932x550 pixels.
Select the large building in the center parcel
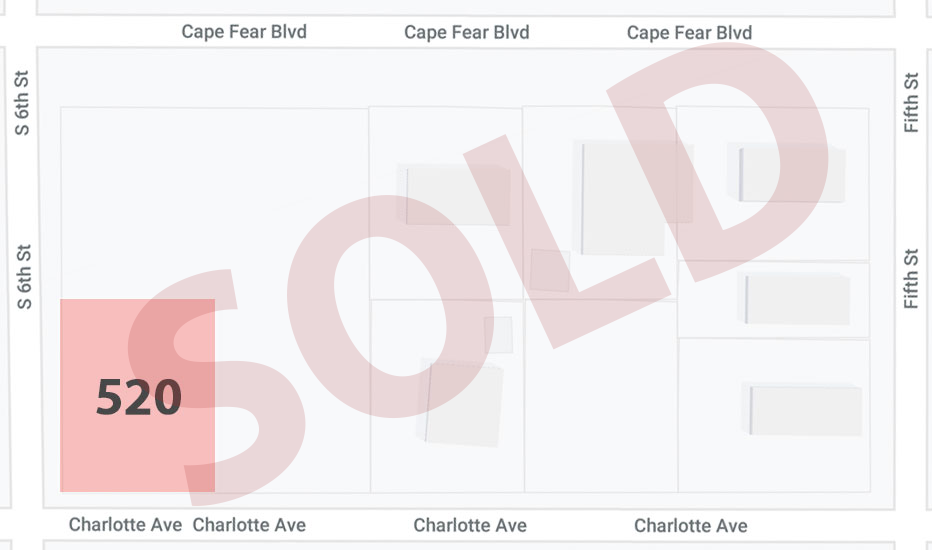[623, 198]
